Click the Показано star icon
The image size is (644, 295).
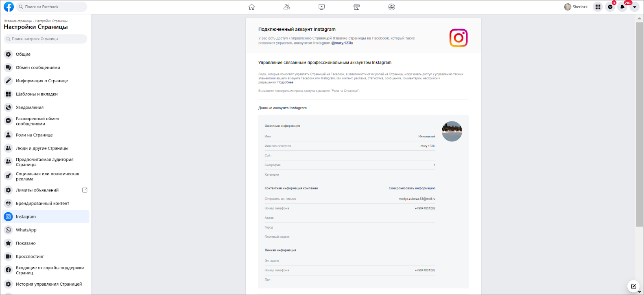click(x=8, y=243)
